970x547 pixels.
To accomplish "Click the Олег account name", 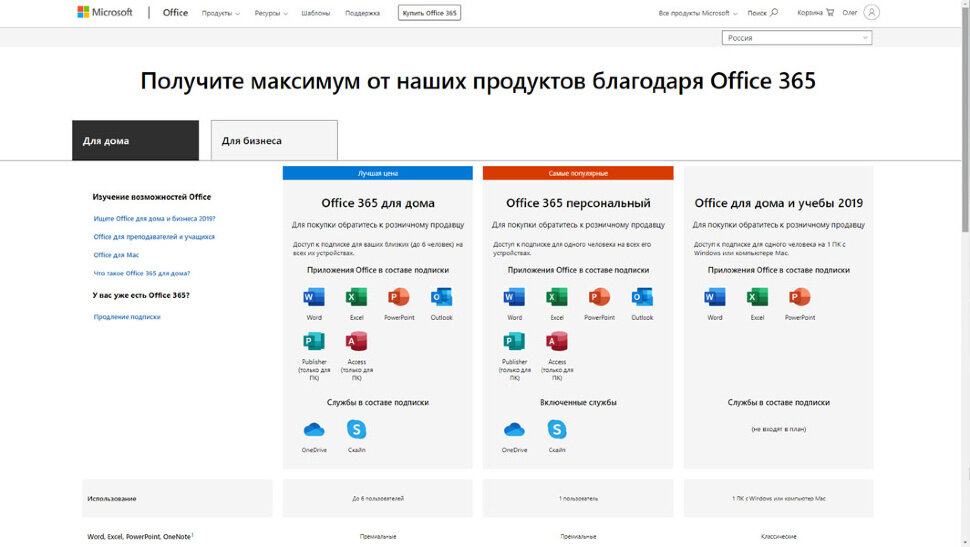I will click(849, 12).
